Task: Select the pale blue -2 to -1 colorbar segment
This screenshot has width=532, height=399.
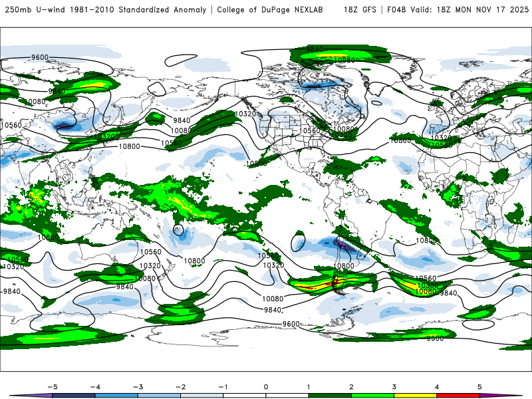Action: click(202, 396)
